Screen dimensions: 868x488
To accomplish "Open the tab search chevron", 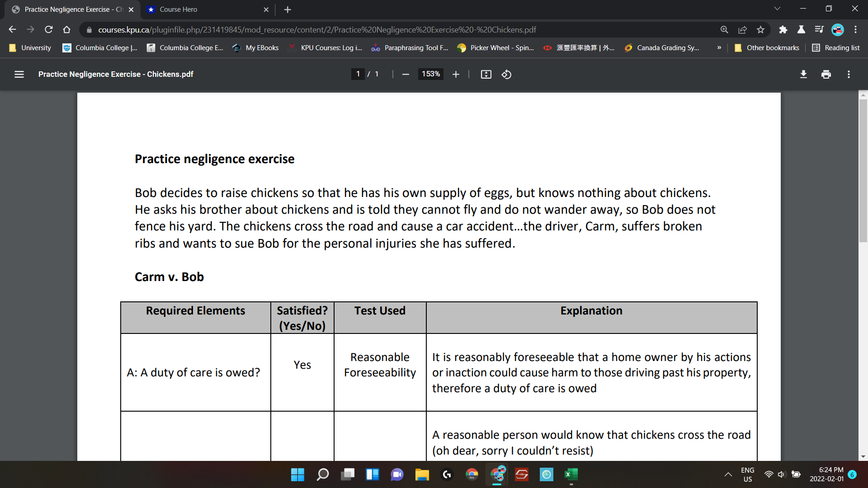I will coord(777,8).
